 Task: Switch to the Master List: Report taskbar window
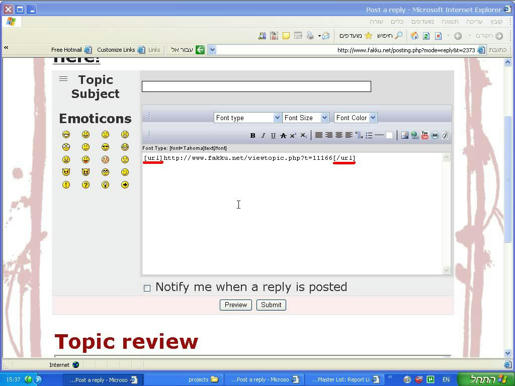[x=347, y=379]
